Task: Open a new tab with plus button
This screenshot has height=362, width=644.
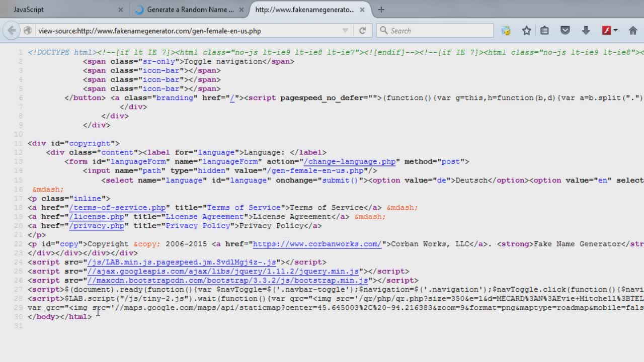Action: coord(381,10)
